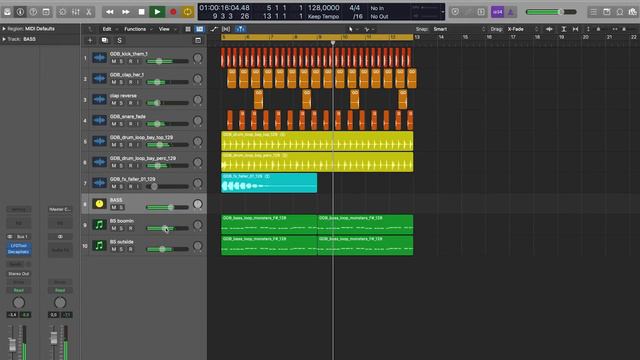Viewport: 640px width, 360px height.
Task: Click the Stop transport button
Action: tap(141, 12)
